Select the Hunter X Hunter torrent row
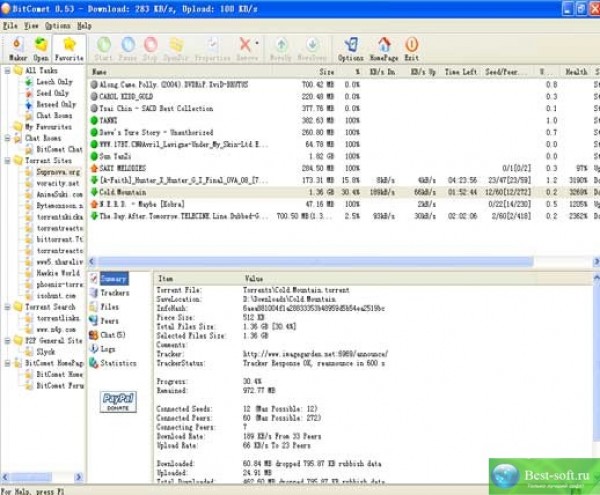 pyautogui.click(x=343, y=180)
